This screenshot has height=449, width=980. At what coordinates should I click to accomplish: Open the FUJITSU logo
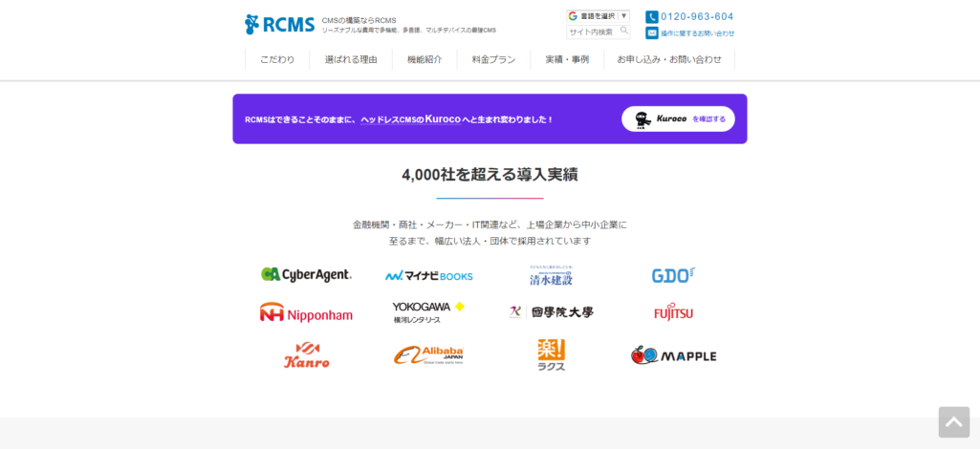point(673,312)
